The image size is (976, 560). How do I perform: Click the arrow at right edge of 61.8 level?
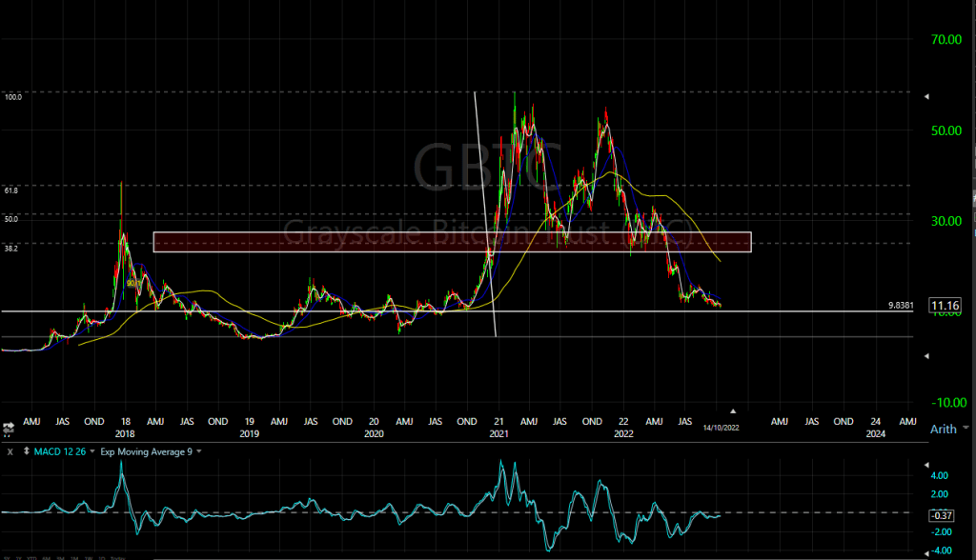coord(925,187)
